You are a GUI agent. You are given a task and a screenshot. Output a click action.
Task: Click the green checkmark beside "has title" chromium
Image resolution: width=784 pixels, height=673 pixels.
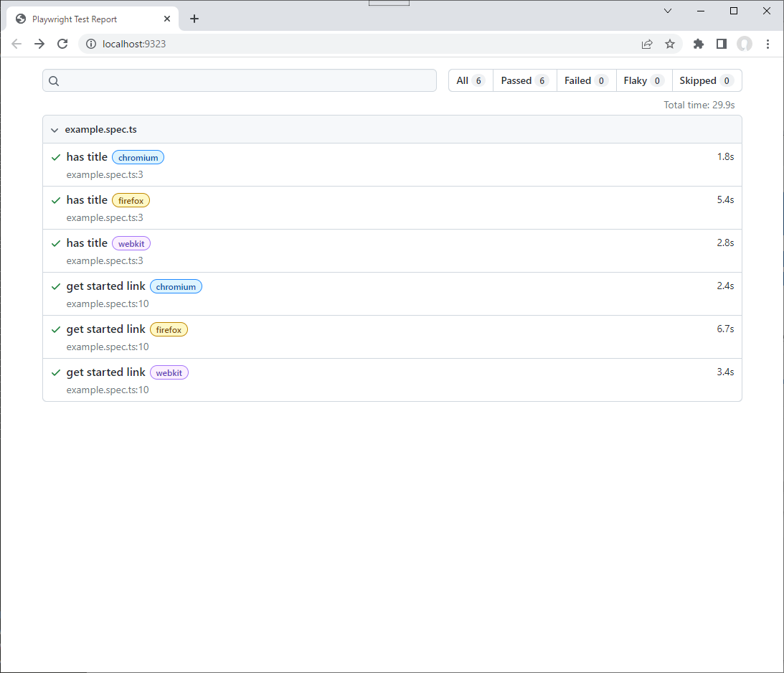coord(56,156)
